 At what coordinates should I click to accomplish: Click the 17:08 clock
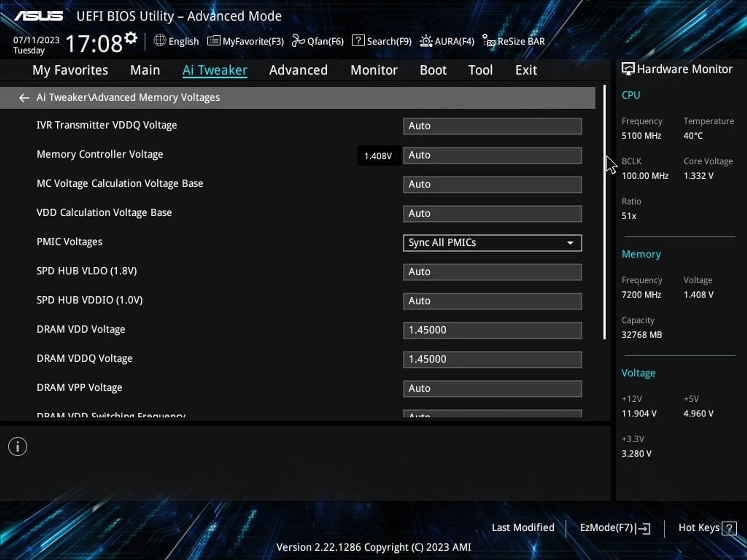point(94,43)
